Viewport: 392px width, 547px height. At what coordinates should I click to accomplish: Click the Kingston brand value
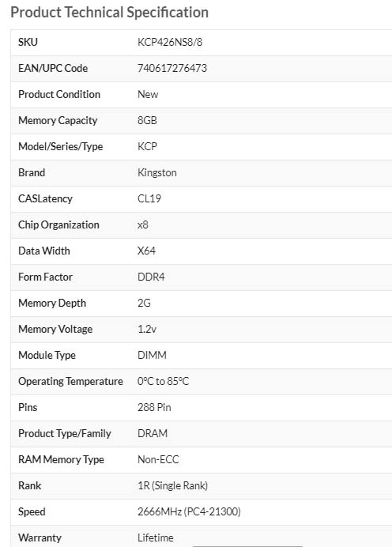(157, 172)
